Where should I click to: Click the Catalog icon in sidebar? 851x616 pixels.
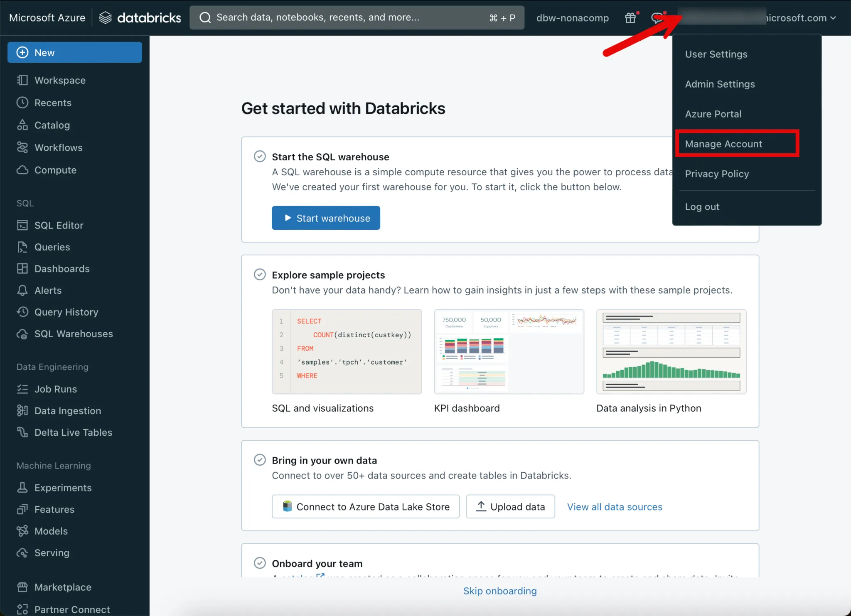(22, 125)
